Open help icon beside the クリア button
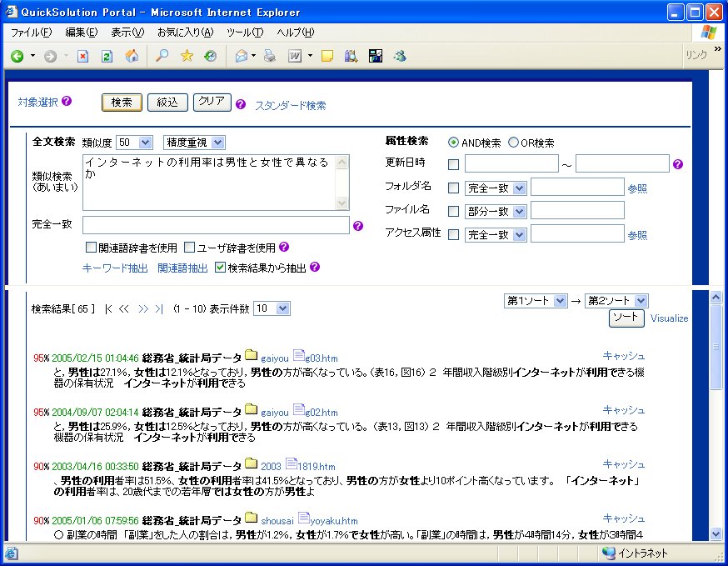This screenshot has width=728, height=566. (241, 104)
